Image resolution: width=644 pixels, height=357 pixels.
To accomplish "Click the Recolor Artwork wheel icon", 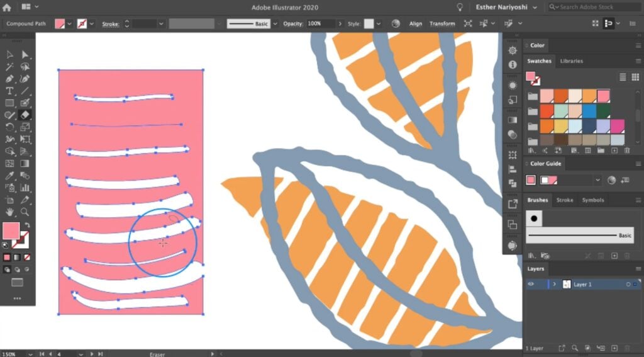I will click(x=396, y=24).
